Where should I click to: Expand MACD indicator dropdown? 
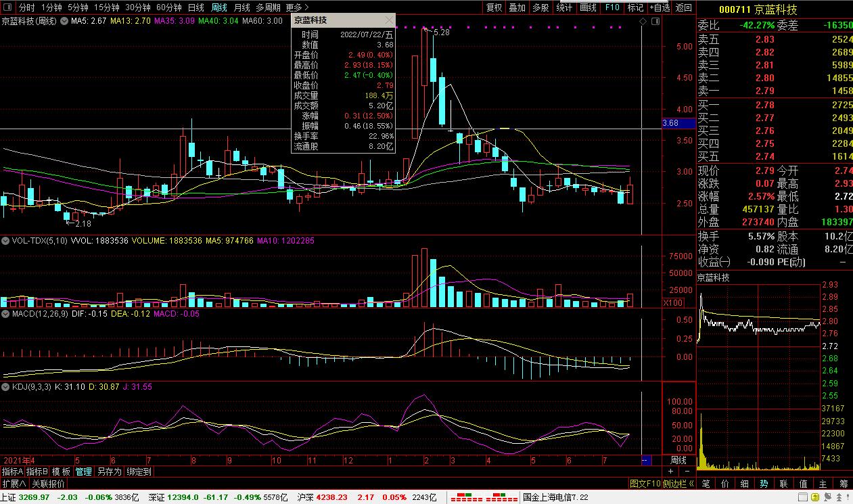[x=5, y=313]
